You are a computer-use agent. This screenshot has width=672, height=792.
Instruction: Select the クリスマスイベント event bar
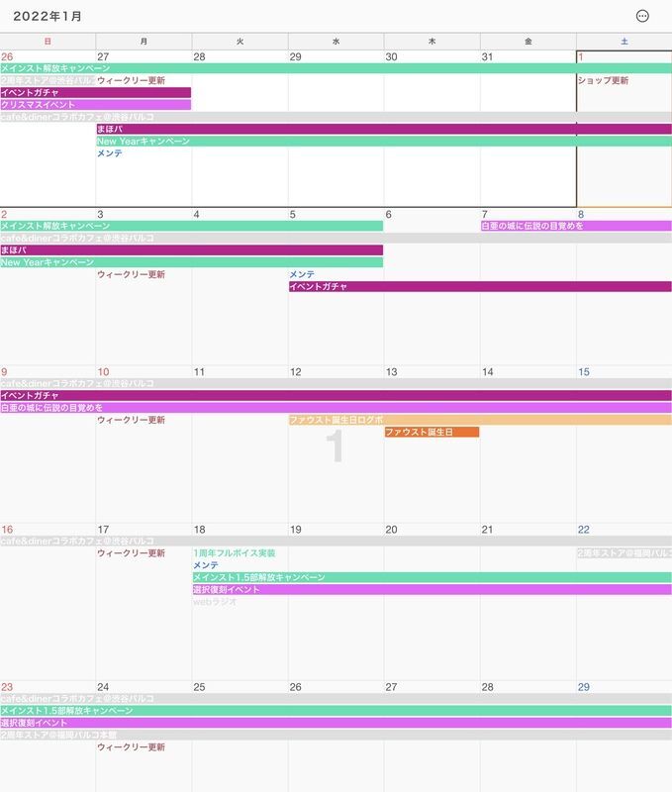pyautogui.click(x=95, y=104)
